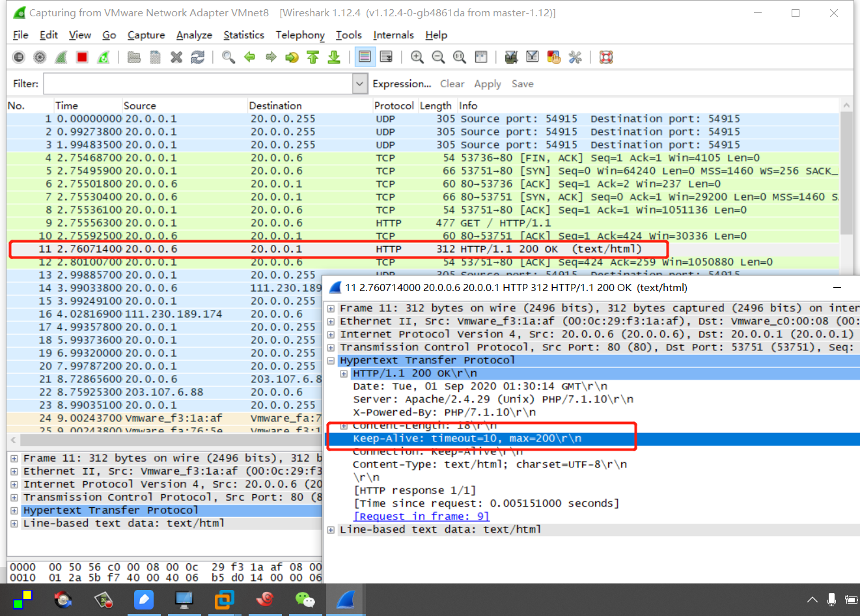Open the Analyze menu
The image size is (860, 616).
(x=194, y=35)
